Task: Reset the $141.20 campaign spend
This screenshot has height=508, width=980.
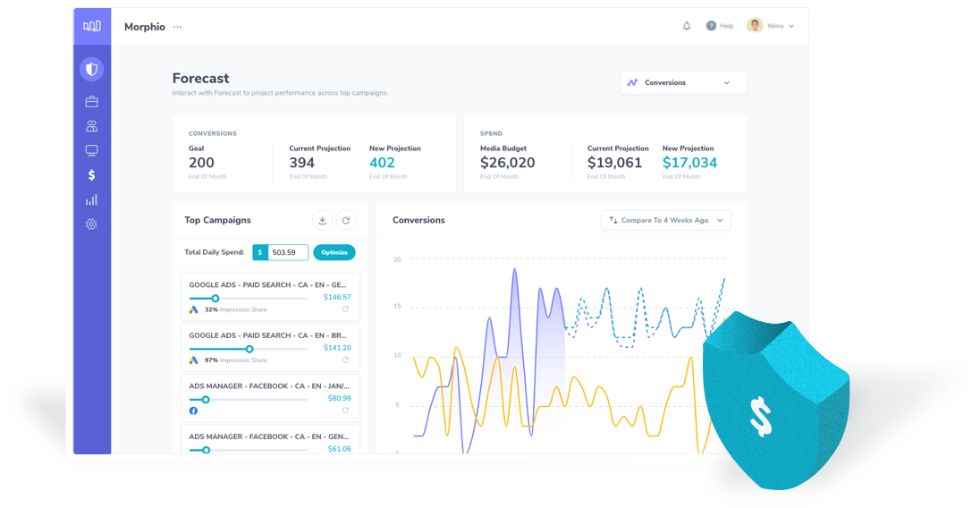Action: pos(345,360)
